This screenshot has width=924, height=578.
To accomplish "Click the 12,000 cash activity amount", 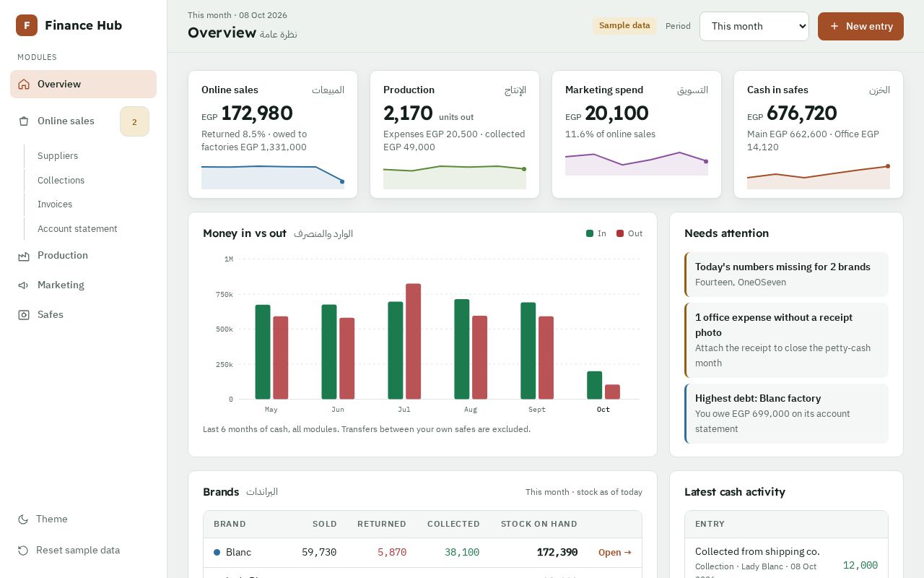I will [860, 566].
